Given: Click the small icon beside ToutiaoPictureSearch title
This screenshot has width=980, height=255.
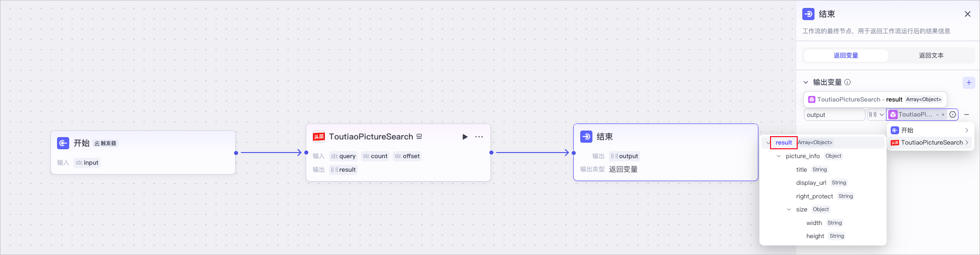Looking at the screenshot, I should click(419, 137).
